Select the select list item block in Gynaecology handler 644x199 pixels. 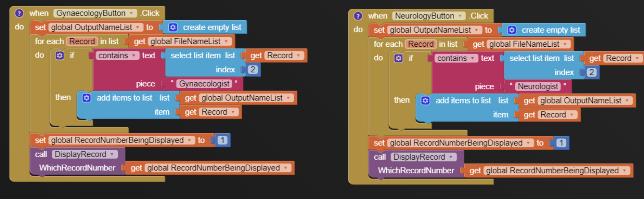pos(195,56)
